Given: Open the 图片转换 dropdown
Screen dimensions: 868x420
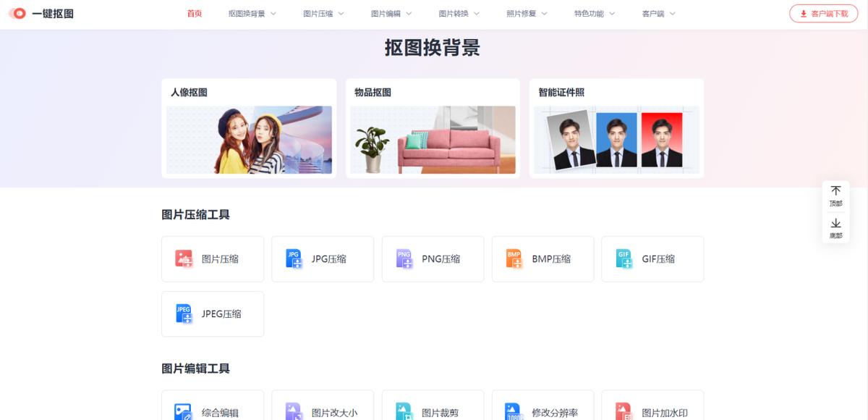Looking at the screenshot, I should (454, 13).
